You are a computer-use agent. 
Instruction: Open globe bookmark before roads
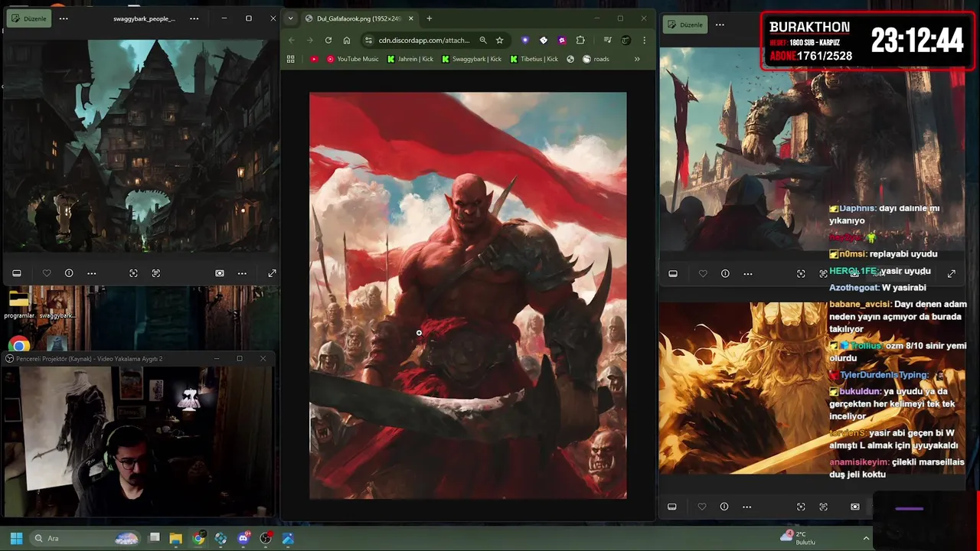pos(570,59)
